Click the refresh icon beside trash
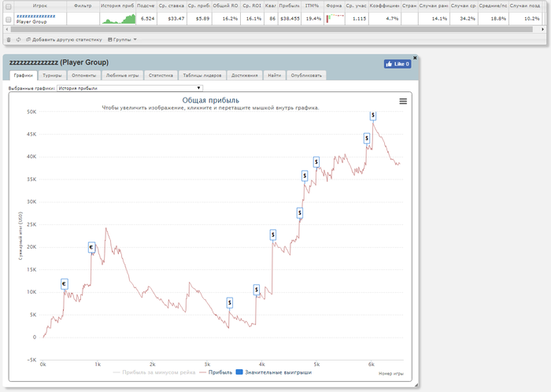Viewport: 551px width, 392px height. point(18,39)
